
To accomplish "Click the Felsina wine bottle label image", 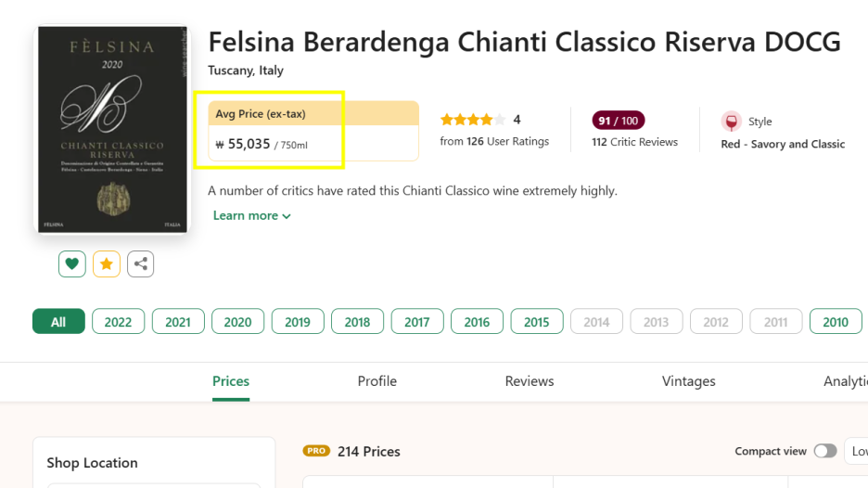I will pyautogui.click(x=112, y=129).
